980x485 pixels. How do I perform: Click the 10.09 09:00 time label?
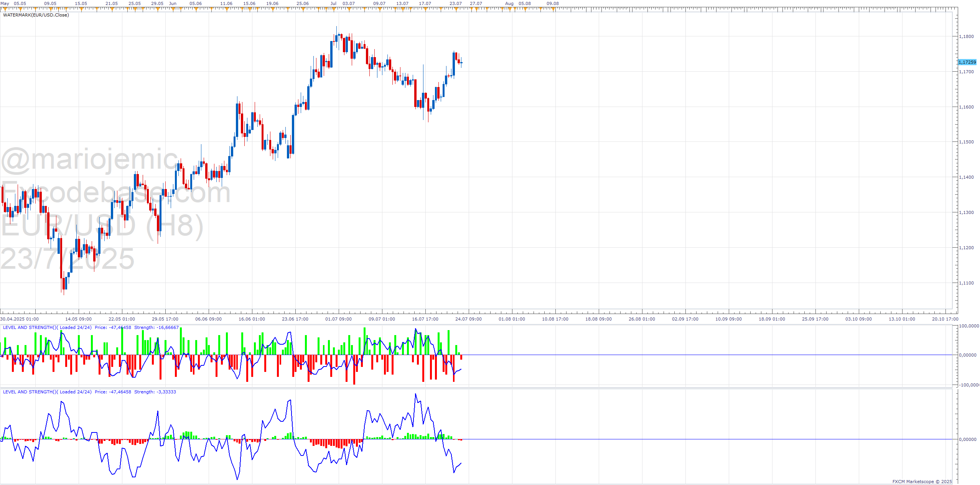pyautogui.click(x=728, y=319)
